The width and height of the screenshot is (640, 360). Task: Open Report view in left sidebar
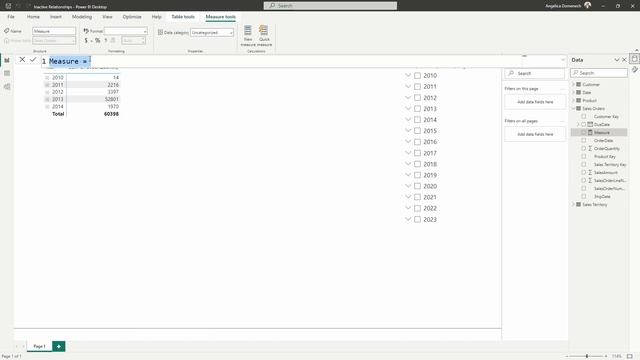(x=7, y=60)
